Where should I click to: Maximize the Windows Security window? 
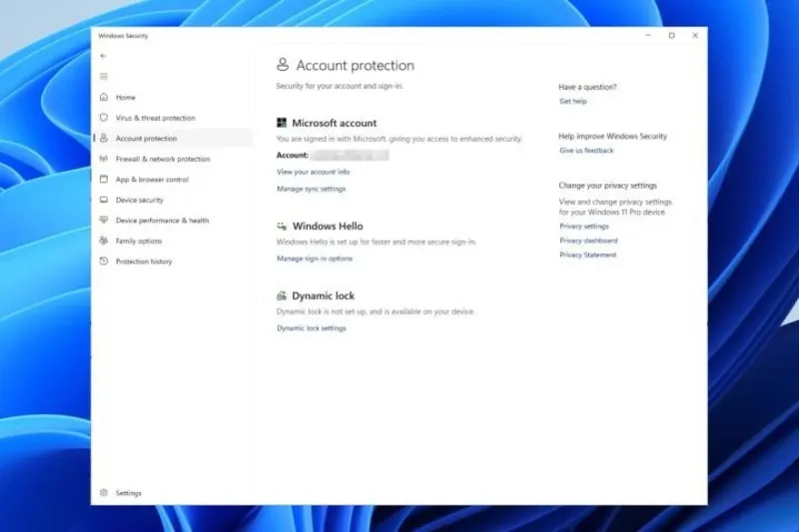click(x=671, y=36)
